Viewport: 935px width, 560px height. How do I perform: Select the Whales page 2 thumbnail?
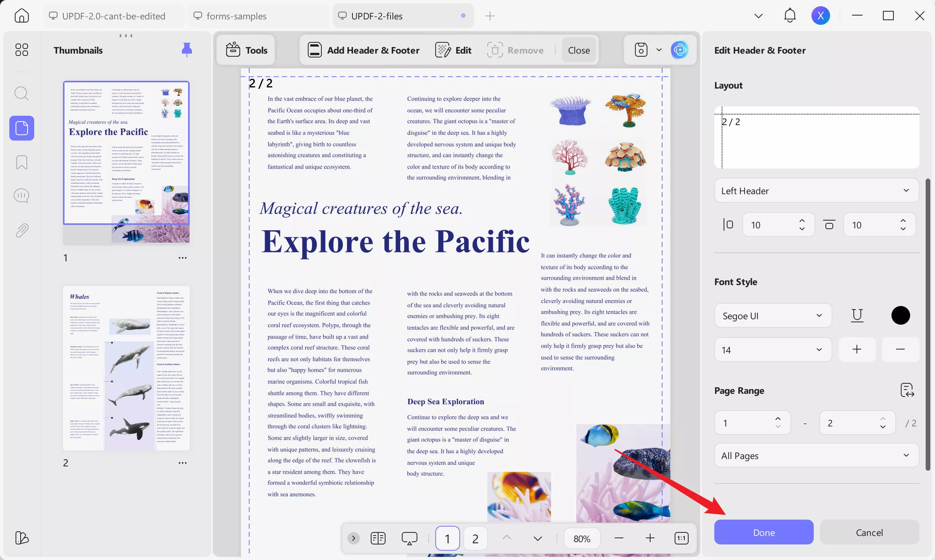126,368
